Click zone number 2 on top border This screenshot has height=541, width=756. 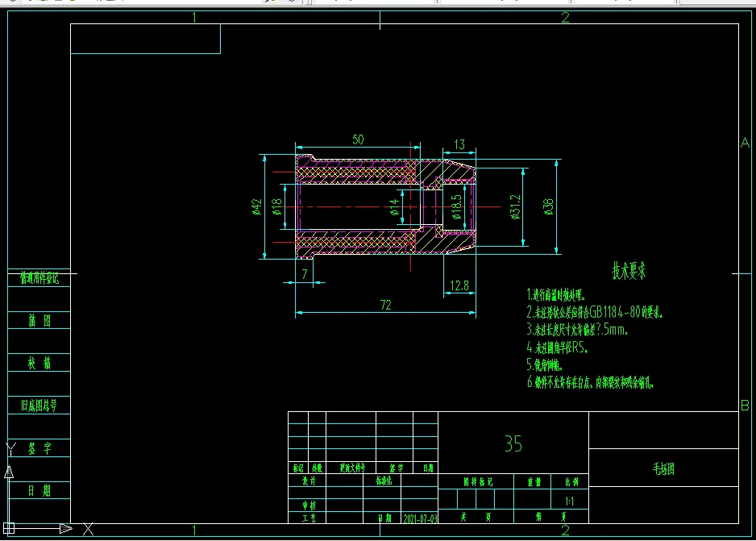click(565, 18)
